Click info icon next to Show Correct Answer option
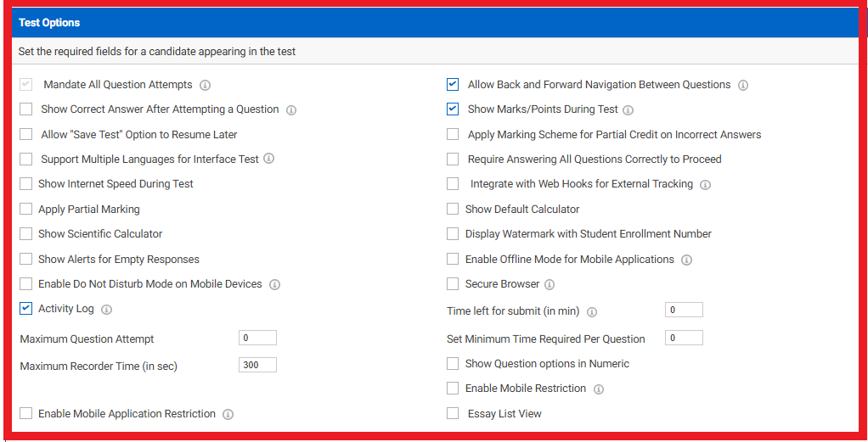Screen dimensions: 868x442 291,110
